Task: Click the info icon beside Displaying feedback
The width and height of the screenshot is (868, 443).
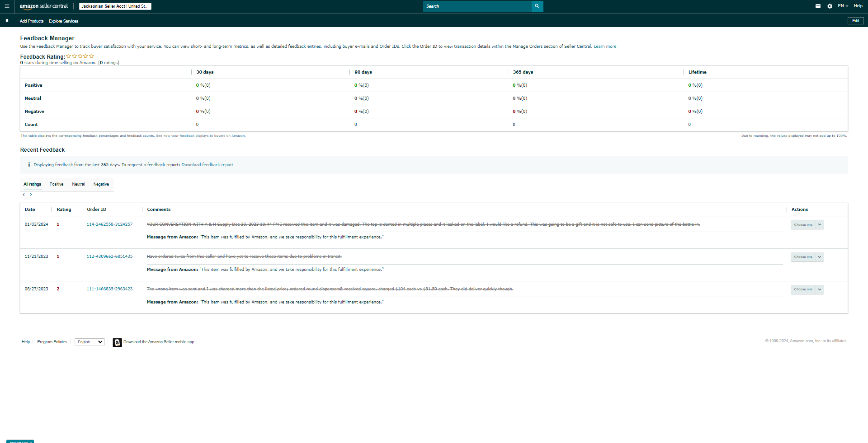Action: 29,165
